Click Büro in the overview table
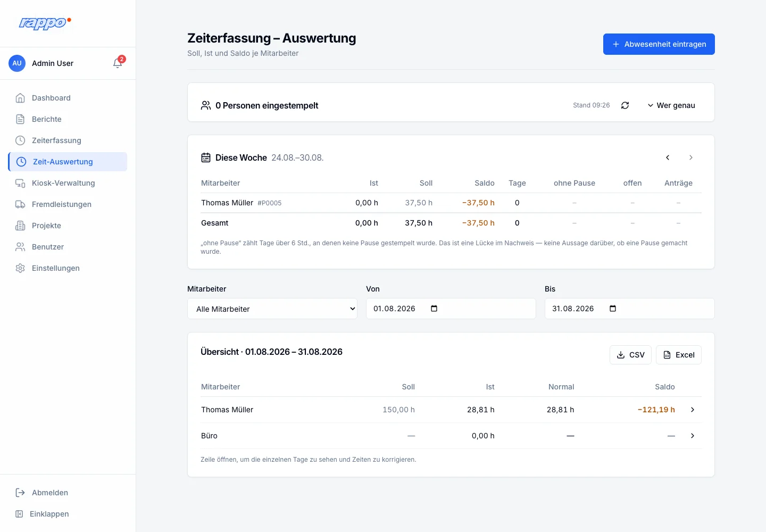The width and height of the screenshot is (766, 532). coord(209,436)
